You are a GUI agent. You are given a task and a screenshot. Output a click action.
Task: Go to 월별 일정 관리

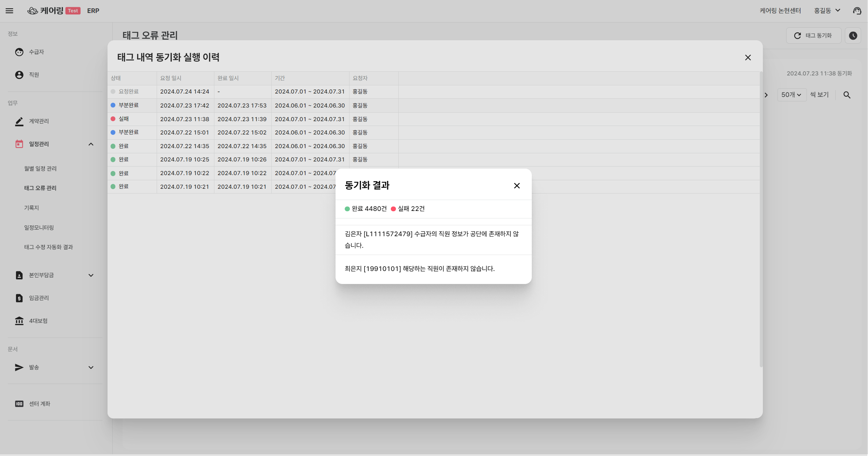point(40,169)
